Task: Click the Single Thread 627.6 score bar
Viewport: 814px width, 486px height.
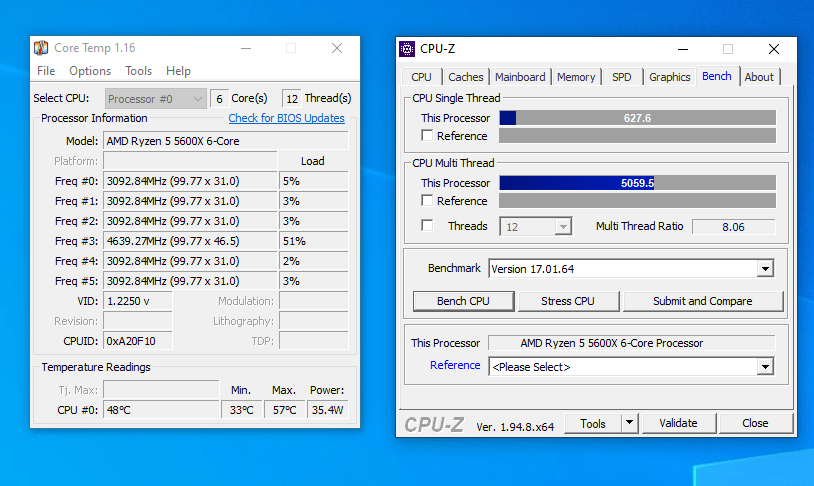Action: (637, 118)
